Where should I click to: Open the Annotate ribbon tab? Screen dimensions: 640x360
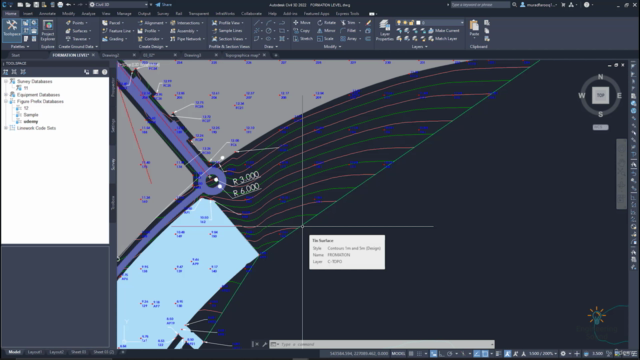pos(47,14)
